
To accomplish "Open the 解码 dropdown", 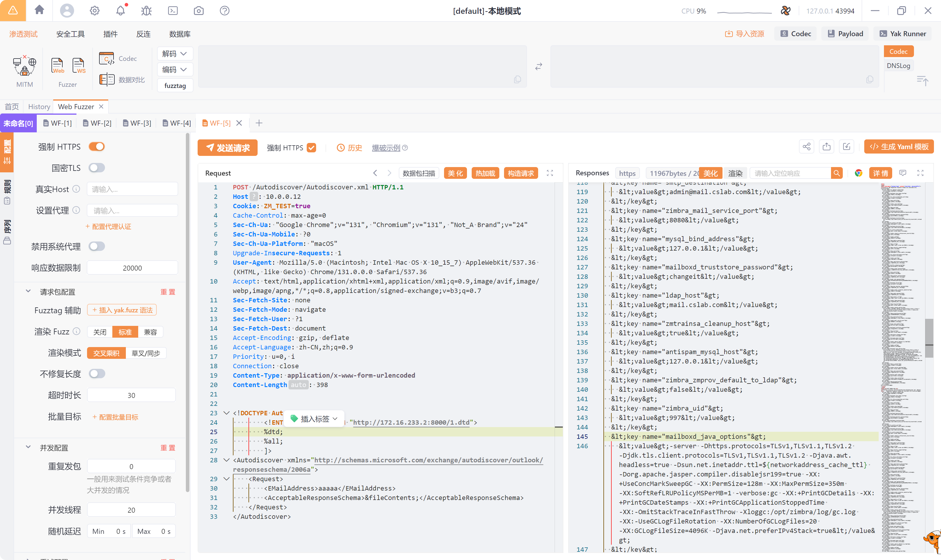I will (175, 54).
